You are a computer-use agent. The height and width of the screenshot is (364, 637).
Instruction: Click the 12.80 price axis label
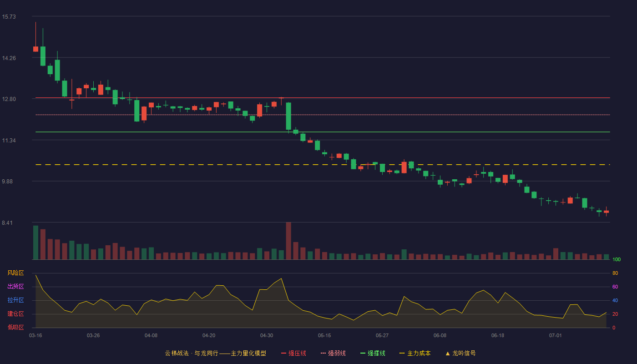(x=9, y=99)
